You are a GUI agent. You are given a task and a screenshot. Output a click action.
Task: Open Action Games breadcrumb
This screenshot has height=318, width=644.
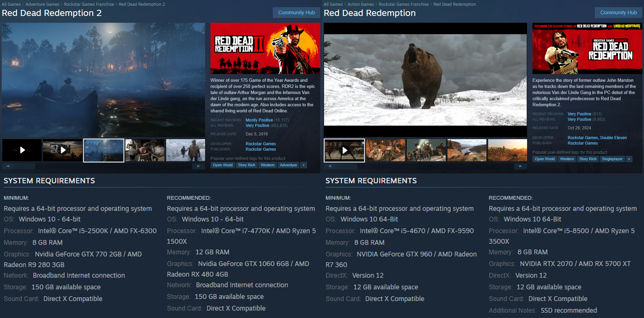pos(361,4)
